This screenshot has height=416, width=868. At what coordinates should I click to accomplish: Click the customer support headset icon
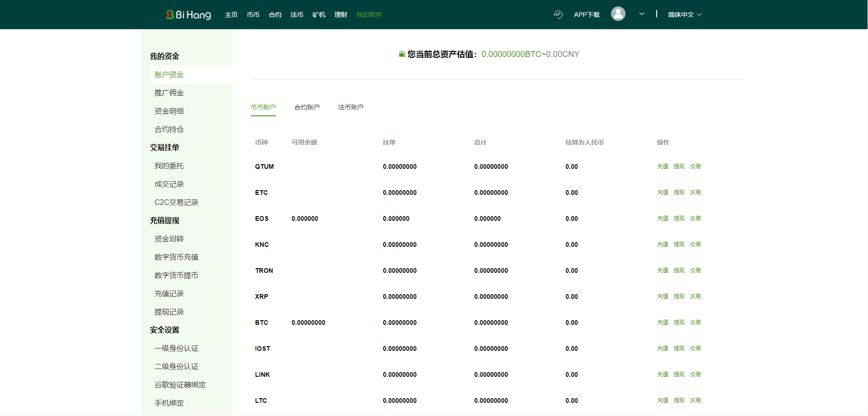[558, 15]
